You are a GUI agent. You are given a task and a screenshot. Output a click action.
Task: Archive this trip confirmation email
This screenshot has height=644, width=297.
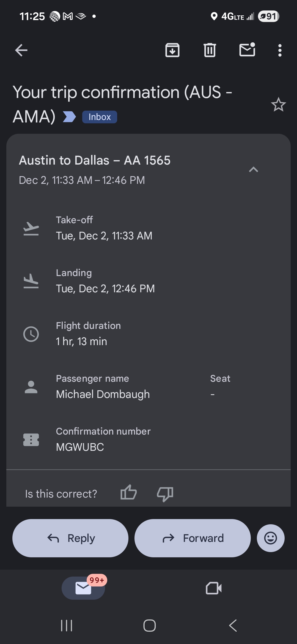coord(172,50)
